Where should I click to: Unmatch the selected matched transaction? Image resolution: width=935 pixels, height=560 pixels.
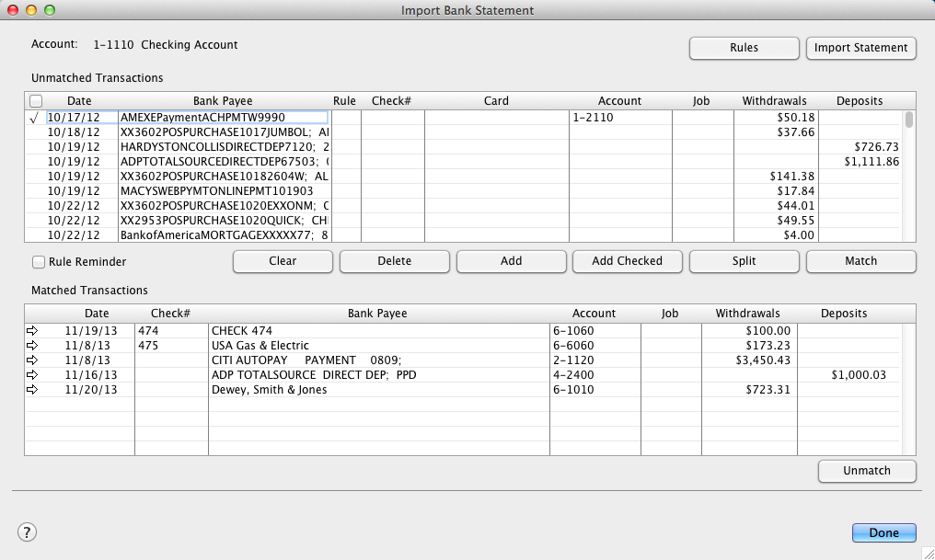click(x=866, y=471)
